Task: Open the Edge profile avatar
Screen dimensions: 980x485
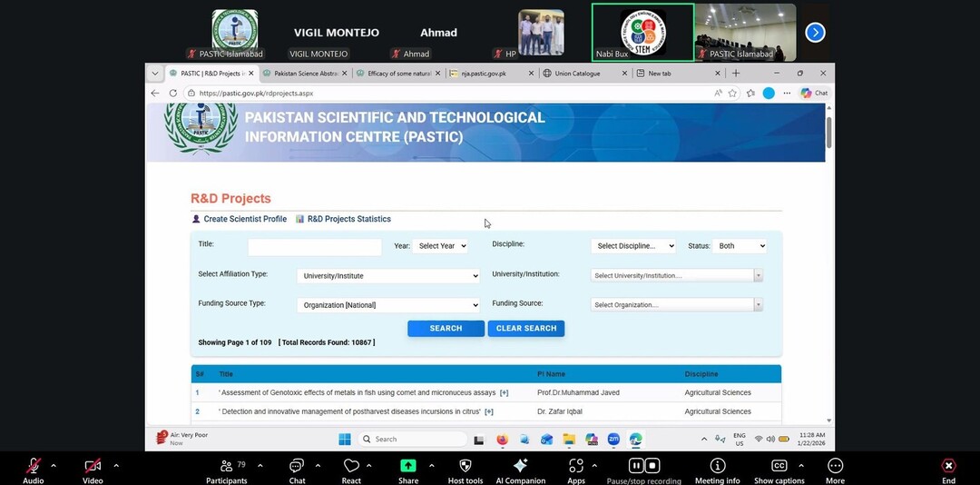Action: (769, 94)
